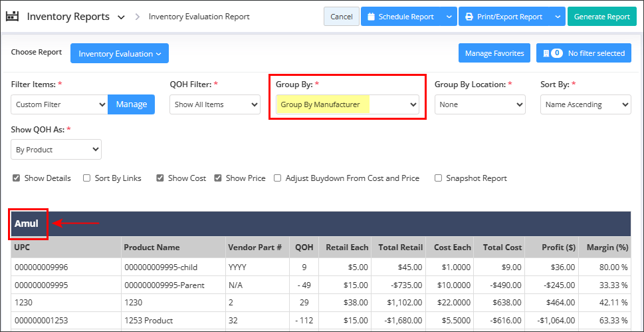Screen dimensions: 644x332
Task: Click the printer icon in Print/Export Report
Action: [x=469, y=17]
